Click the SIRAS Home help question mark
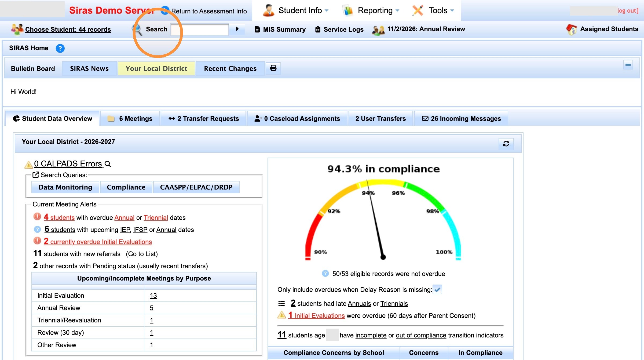This screenshot has height=360, width=644. coord(60,48)
